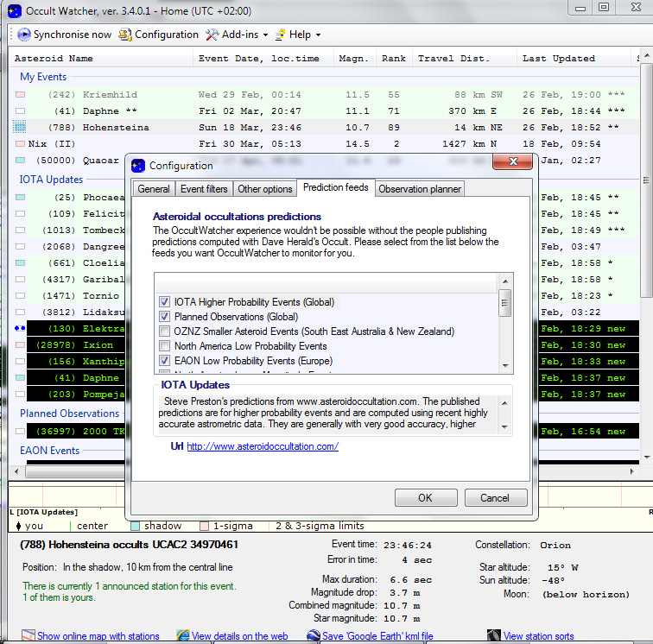Click the Occult Watcher title bar app icon
This screenshot has height=644, width=653.
click(x=15, y=11)
